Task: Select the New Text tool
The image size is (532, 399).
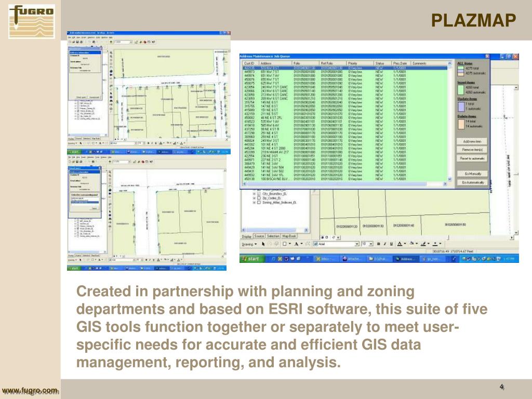Action: (x=296, y=244)
